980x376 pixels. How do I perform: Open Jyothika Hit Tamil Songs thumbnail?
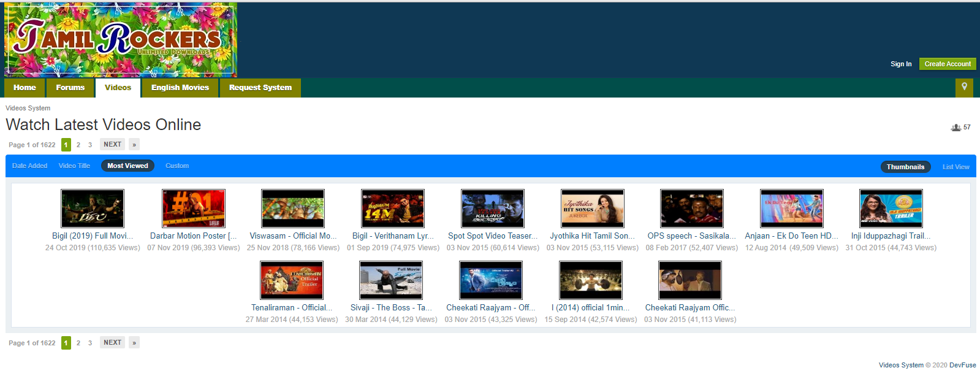pos(593,209)
